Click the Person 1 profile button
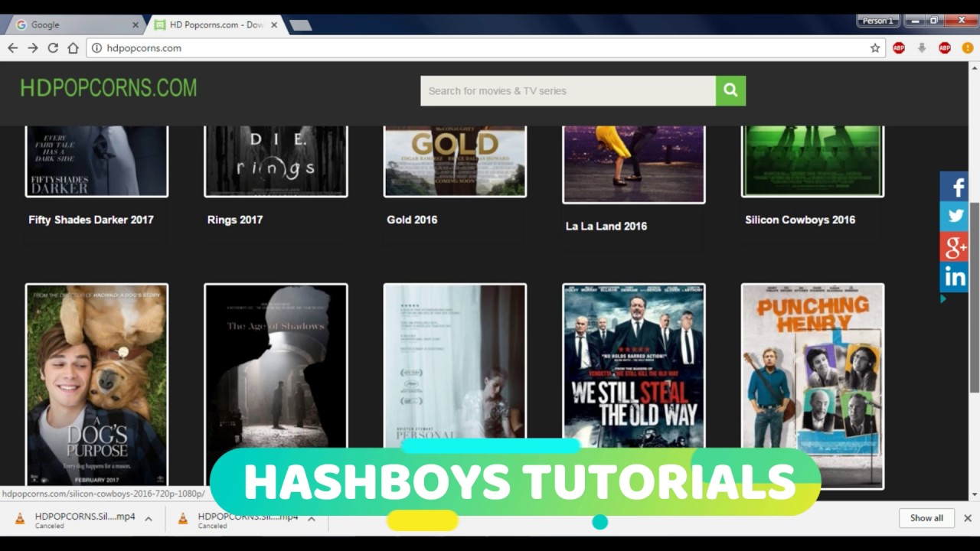Screen dimensions: 980x551 click(877, 21)
